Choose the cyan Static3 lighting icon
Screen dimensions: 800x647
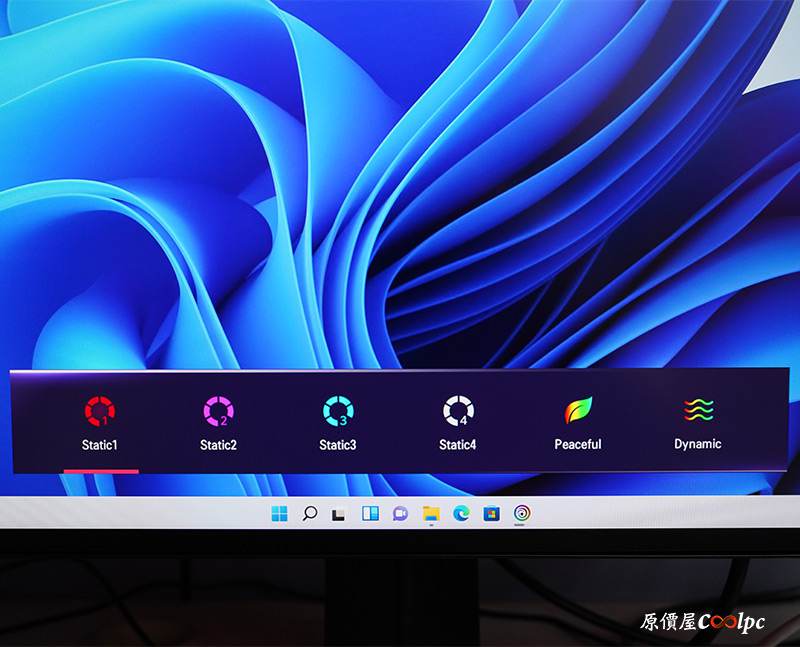coord(338,411)
